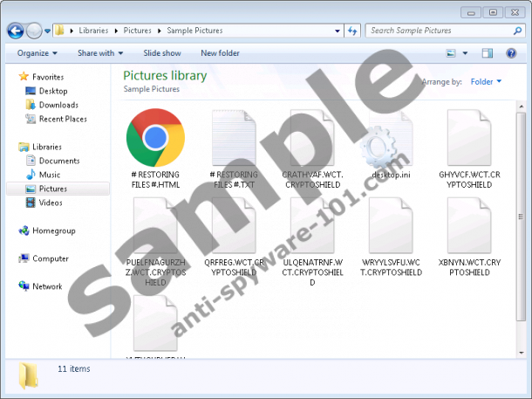
Task: Create a New folder
Action: pos(220,53)
